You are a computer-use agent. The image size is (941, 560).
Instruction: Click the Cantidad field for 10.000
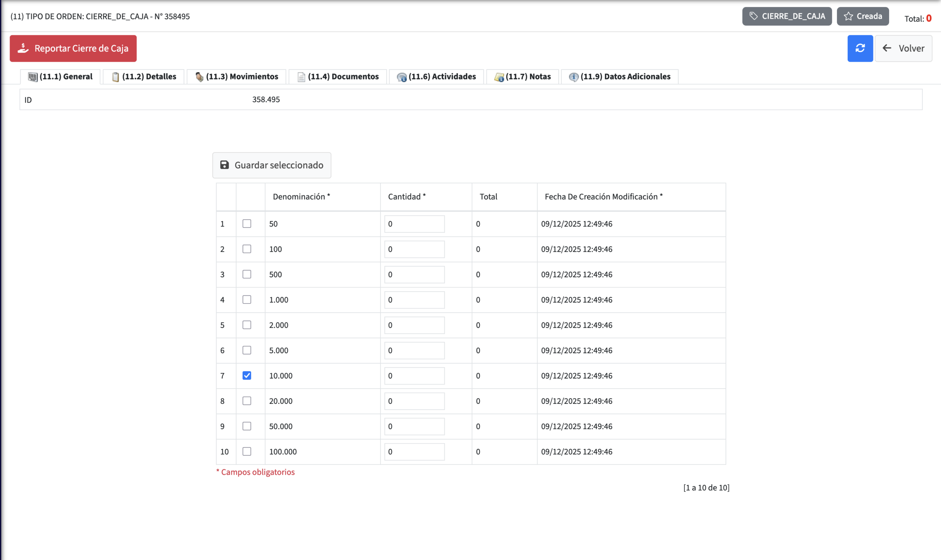point(414,376)
